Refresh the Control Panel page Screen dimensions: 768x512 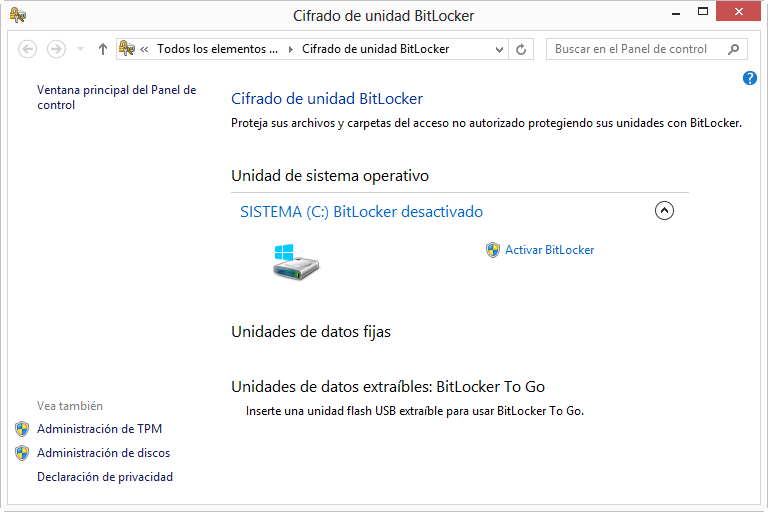pos(521,49)
